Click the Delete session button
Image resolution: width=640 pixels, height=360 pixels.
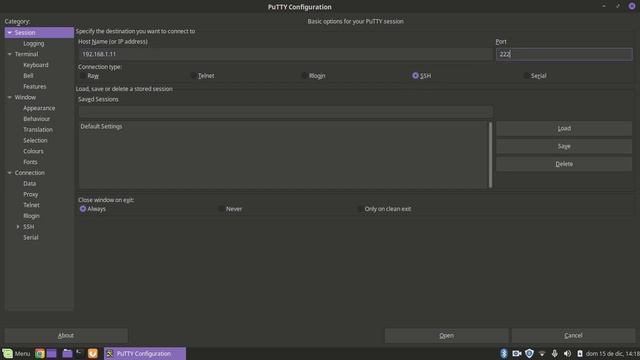[x=564, y=164]
